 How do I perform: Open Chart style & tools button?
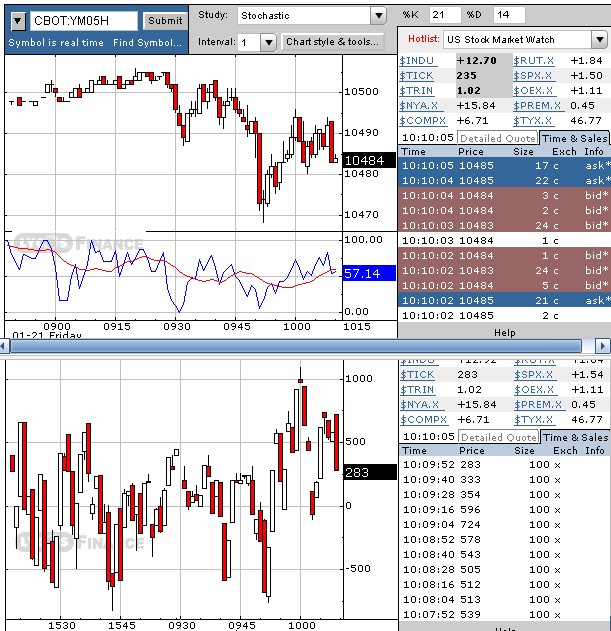332,42
